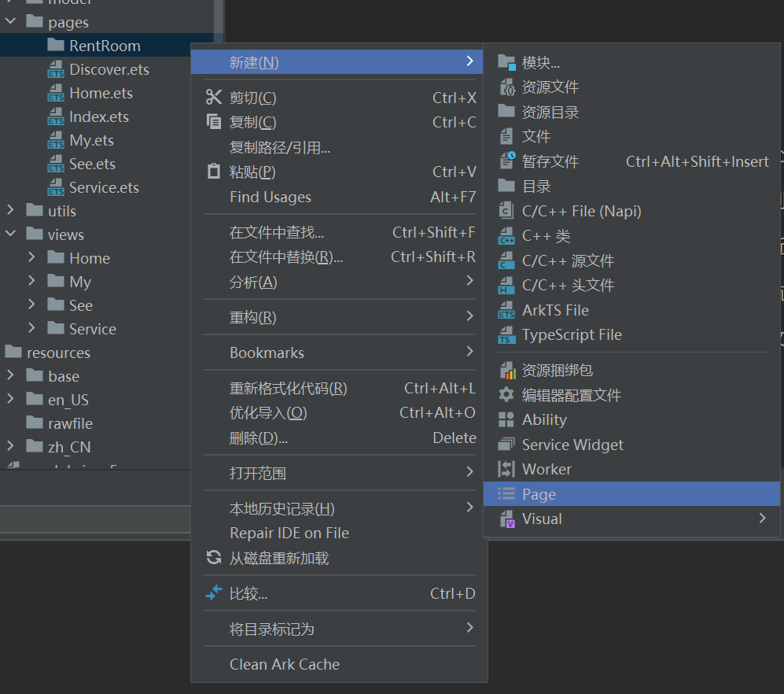
Task: Open the 将目录标记为 submenu
Action: [339, 629]
